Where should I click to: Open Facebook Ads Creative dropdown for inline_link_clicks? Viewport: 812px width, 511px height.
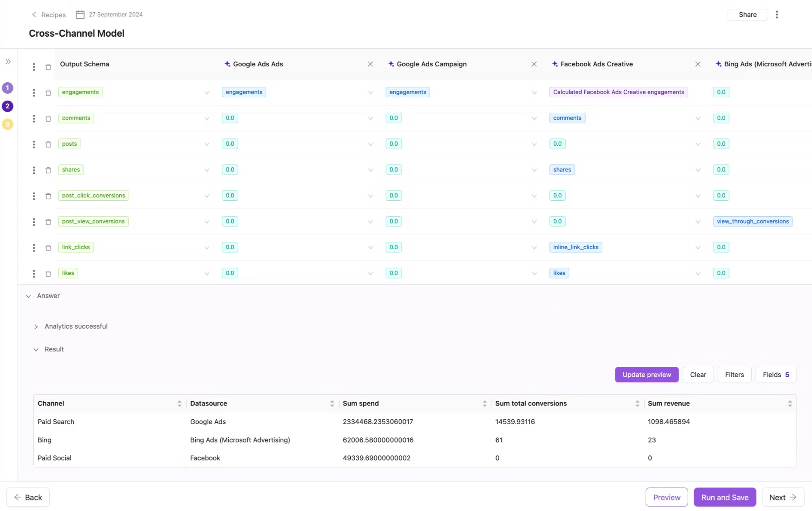(698, 248)
